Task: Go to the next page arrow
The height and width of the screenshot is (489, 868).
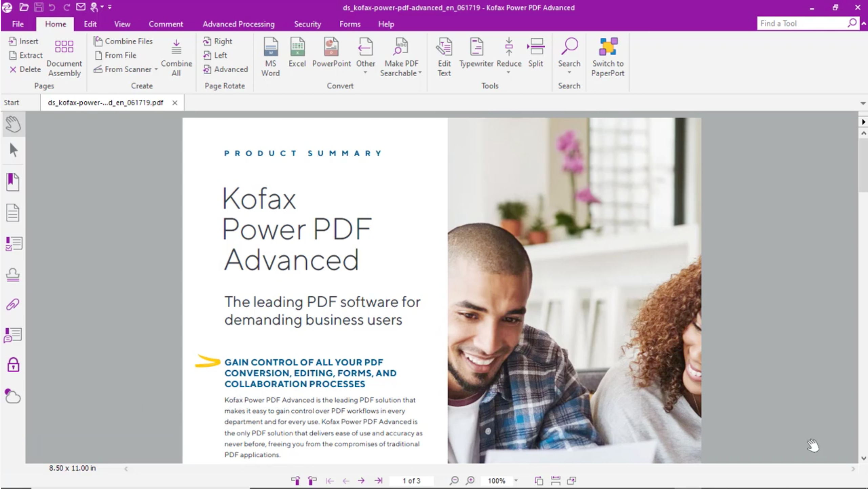Action: coord(361,481)
